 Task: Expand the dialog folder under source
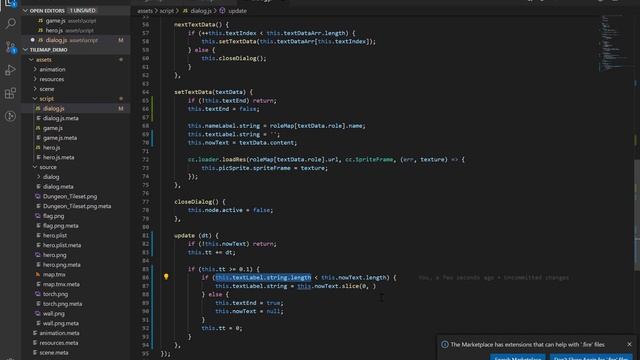[x=39, y=177]
